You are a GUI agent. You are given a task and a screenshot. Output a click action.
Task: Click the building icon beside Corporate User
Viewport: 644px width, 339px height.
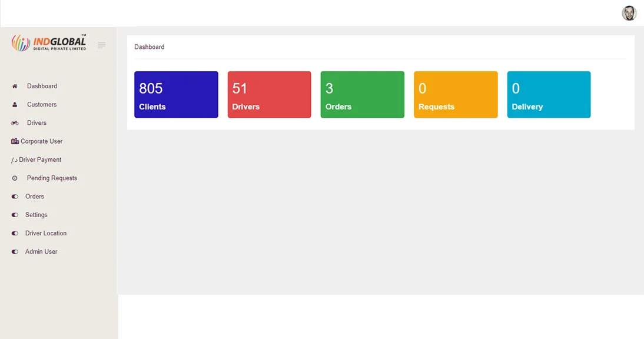coord(15,141)
